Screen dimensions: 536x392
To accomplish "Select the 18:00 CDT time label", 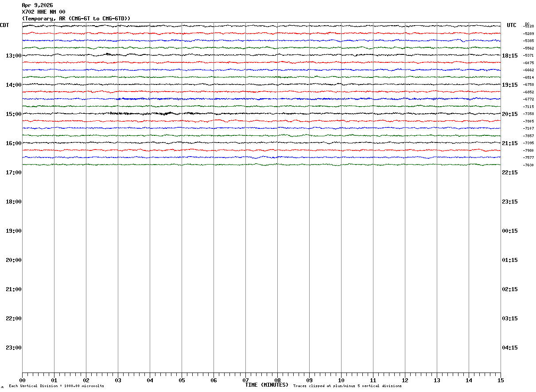I will (x=14, y=202).
